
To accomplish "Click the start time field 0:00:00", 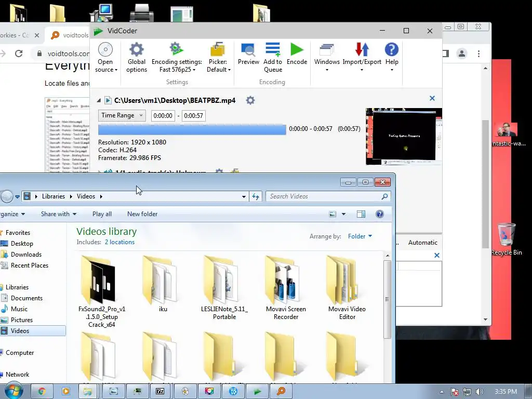I will (x=163, y=116).
